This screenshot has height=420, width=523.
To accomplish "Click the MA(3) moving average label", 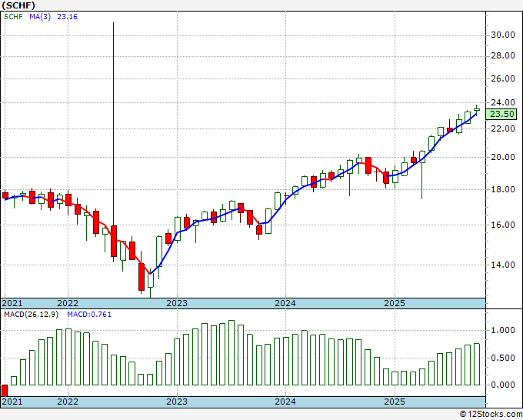I will point(40,17).
